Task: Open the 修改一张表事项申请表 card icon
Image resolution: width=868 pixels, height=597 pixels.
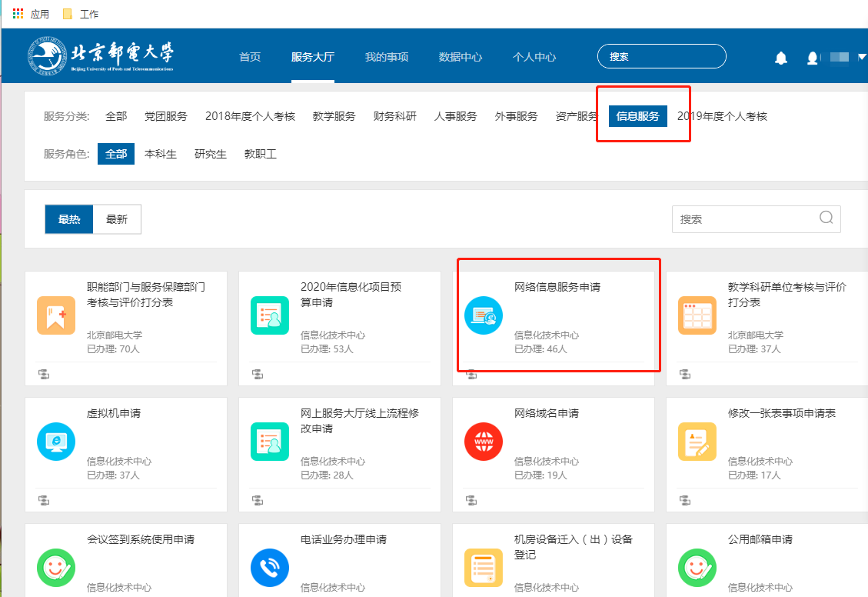Action: tap(697, 442)
